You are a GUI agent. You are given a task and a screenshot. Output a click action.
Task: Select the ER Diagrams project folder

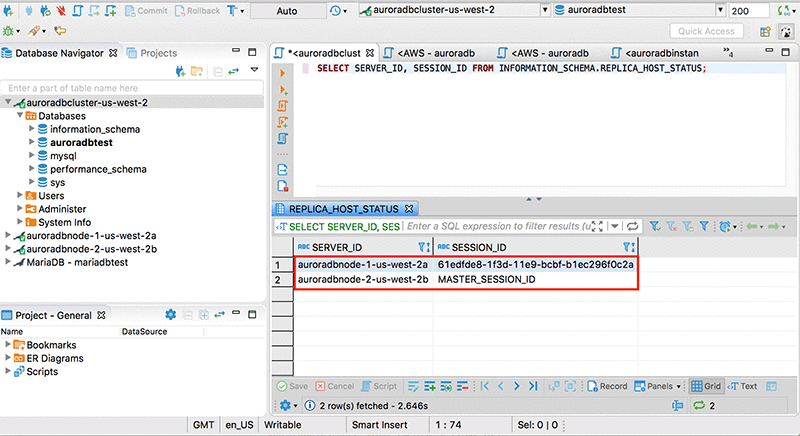click(55, 358)
